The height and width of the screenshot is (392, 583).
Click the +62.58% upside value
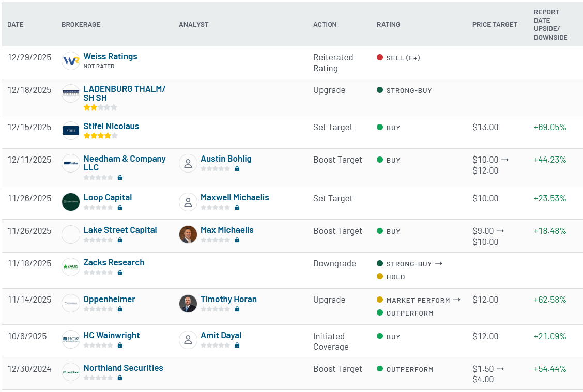550,300
